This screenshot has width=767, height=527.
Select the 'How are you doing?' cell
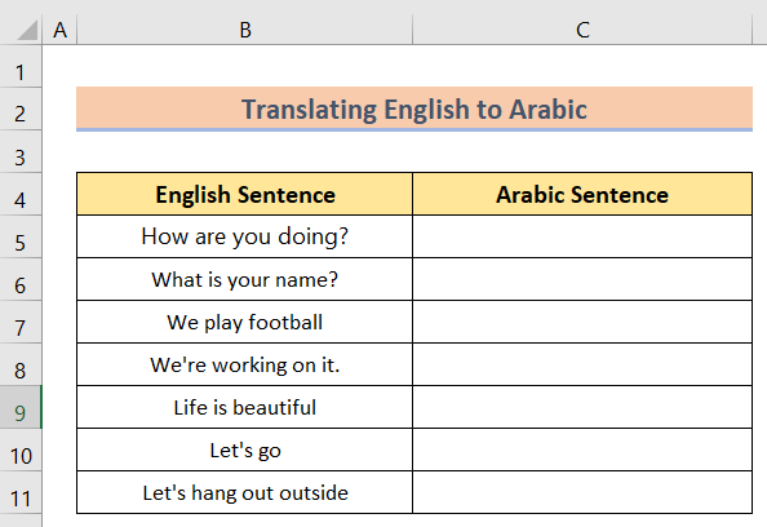coord(245,237)
